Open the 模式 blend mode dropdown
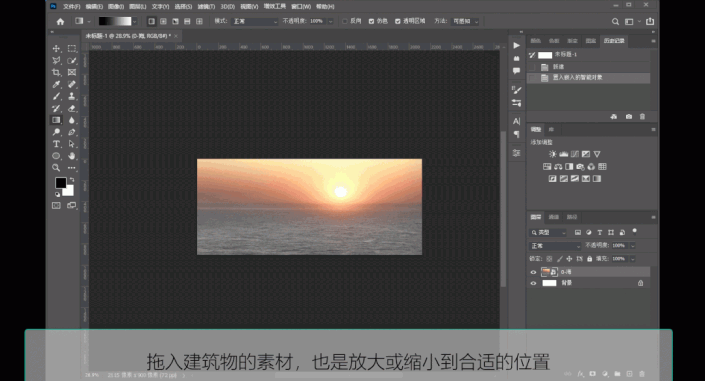This screenshot has height=381, width=705. pos(255,22)
